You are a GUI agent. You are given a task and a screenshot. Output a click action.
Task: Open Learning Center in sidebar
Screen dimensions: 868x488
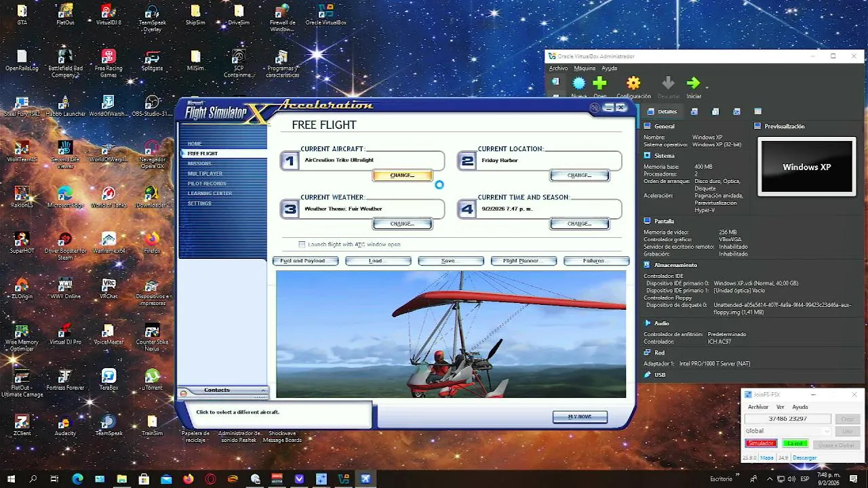[210, 193]
